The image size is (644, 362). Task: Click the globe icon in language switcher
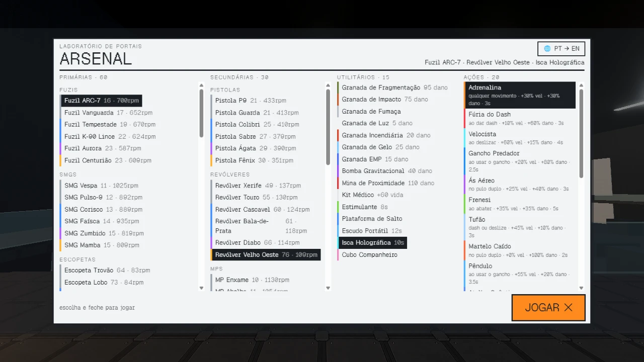click(547, 49)
